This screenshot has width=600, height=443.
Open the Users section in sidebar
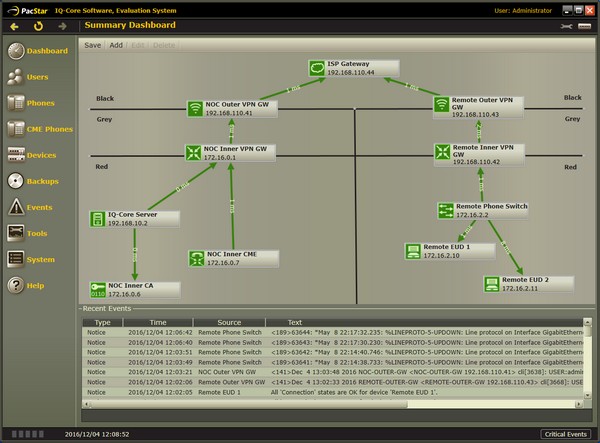[x=38, y=77]
